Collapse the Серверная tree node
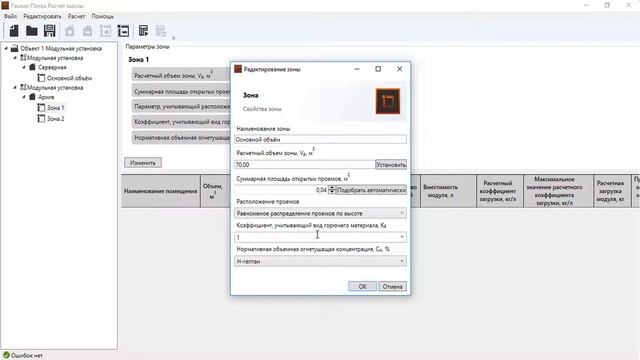This screenshot has height=360, width=640. [24, 67]
